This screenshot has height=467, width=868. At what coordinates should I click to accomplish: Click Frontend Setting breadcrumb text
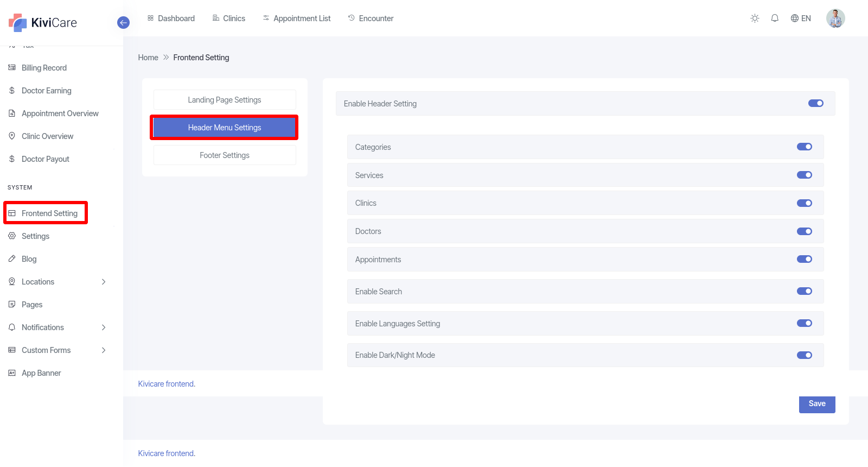click(201, 58)
